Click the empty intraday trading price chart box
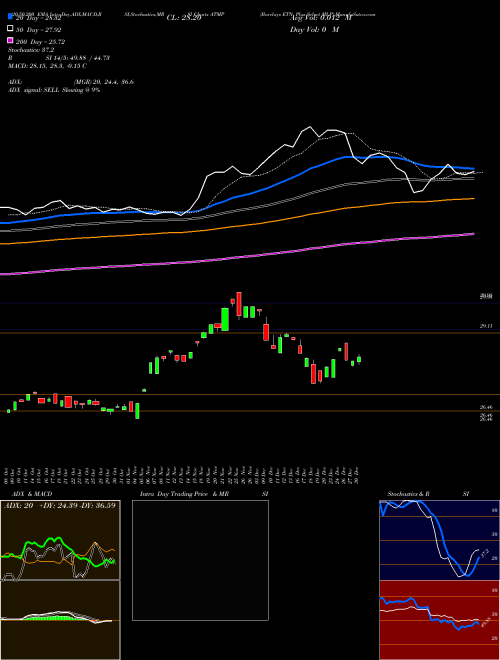The width and height of the screenshot is (500, 660). tap(200, 560)
